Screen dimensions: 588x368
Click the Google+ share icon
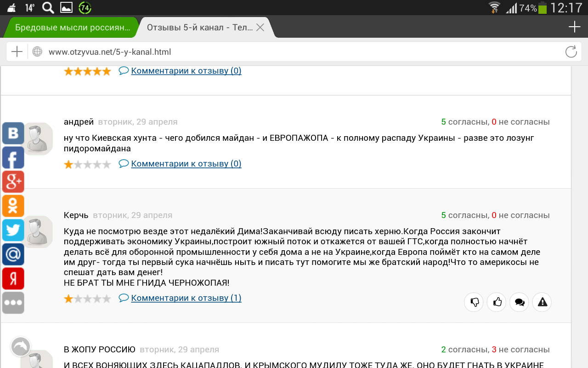click(x=13, y=182)
